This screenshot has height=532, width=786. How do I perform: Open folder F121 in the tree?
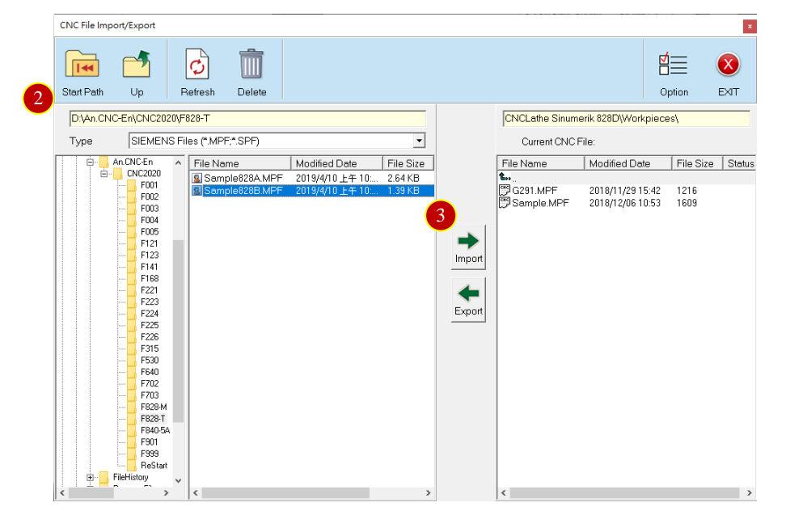point(149,243)
